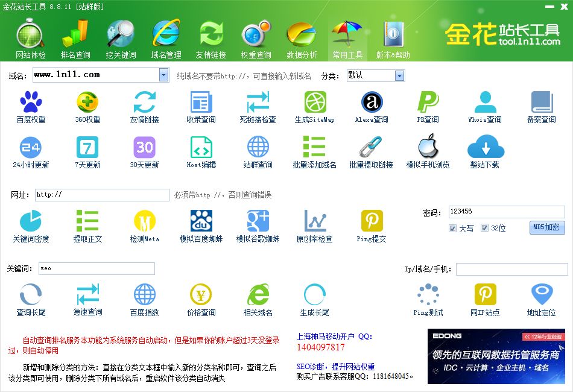Image resolution: width=573 pixels, height=392 pixels.
Task: Click 批量添加域名 list icon
Action: (315, 147)
